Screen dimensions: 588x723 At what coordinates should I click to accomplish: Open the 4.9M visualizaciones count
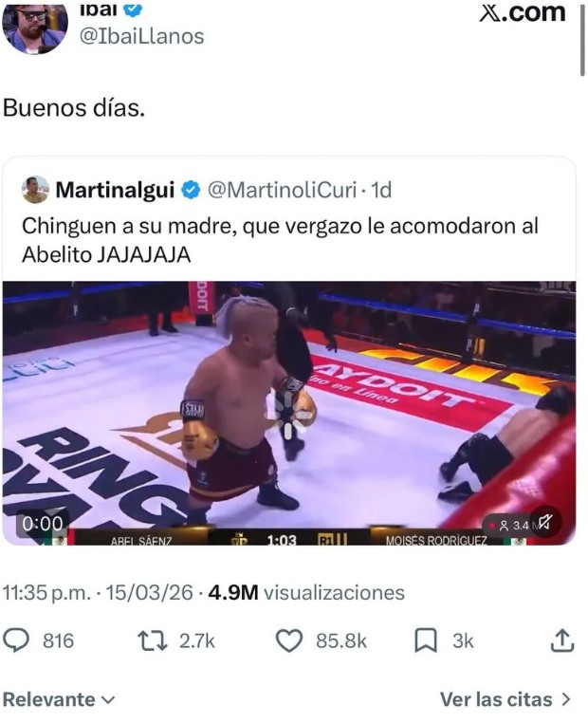click(306, 592)
